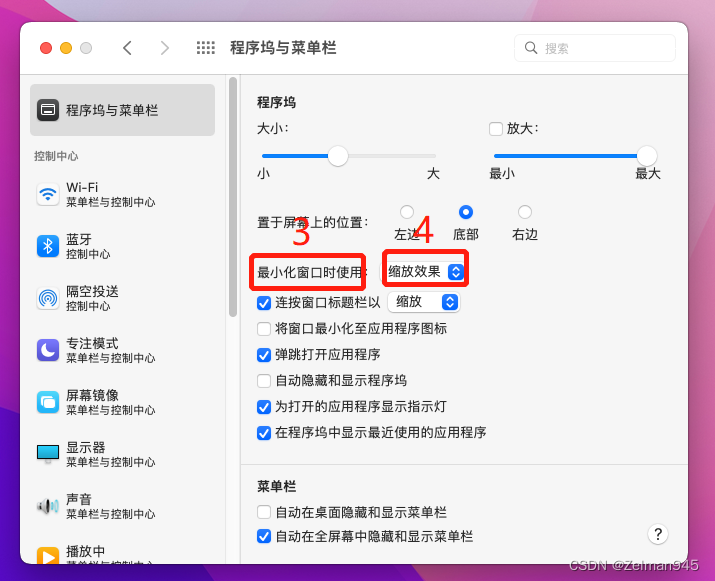Select 程序坞与菜单栏 in sidebar
This screenshot has width=715, height=581.
[x=122, y=110]
